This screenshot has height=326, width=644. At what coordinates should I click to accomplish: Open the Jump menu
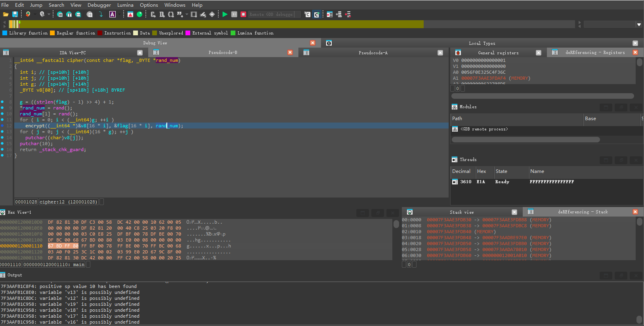(36, 5)
